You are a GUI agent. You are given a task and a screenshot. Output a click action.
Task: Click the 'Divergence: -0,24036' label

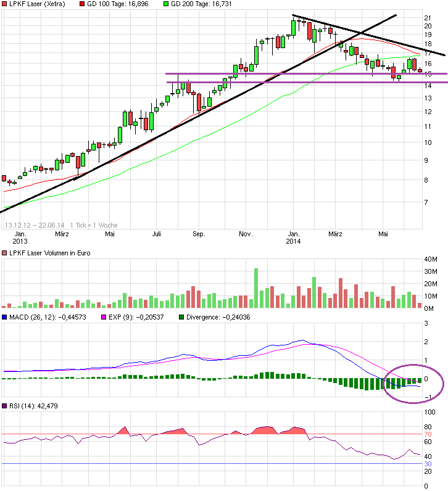coord(218,317)
